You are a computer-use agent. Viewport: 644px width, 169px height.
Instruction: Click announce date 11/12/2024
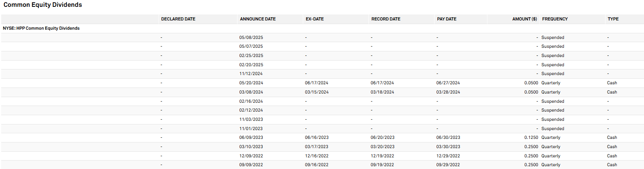251,74
